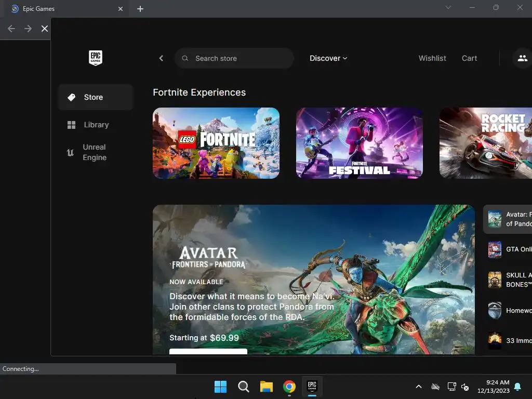Click the $69.99 price text
Image resolution: width=532 pixels, height=399 pixels.
pos(224,338)
